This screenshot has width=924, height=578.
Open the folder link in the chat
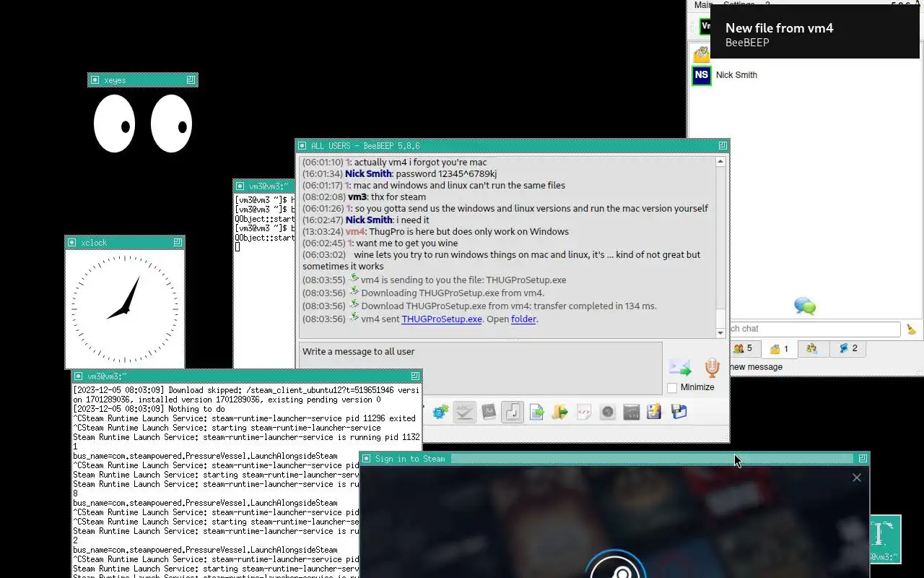[523, 319]
